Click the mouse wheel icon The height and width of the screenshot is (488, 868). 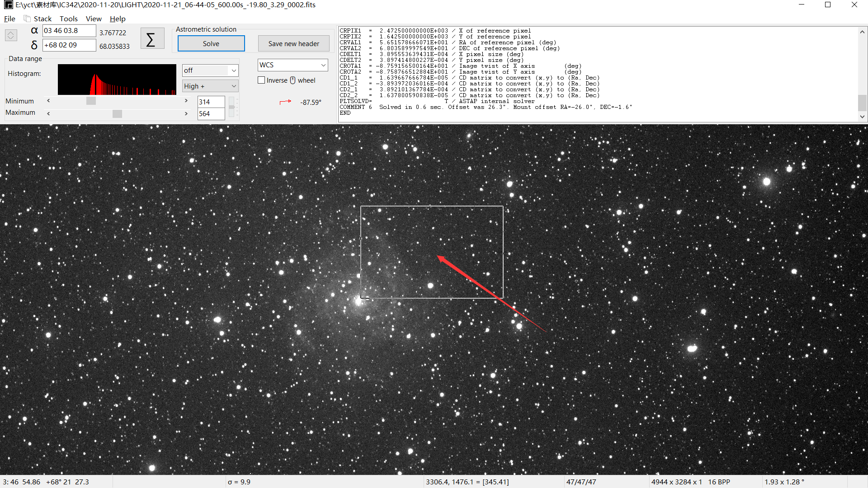click(292, 80)
